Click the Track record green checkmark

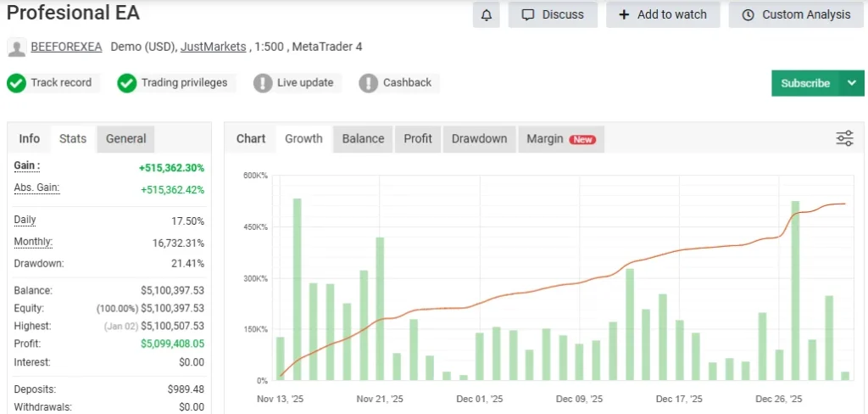[17, 84]
